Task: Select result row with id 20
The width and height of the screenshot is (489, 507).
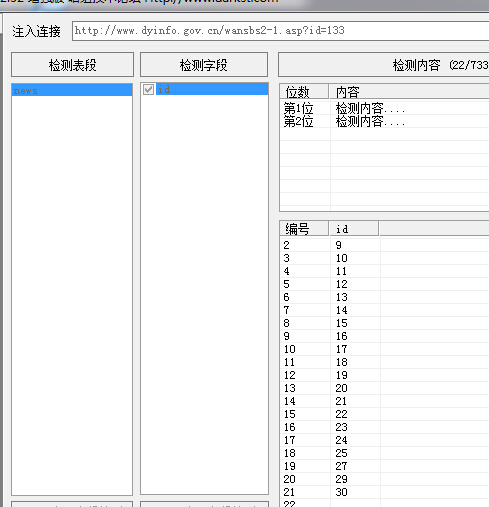Action: pyautogui.click(x=385, y=388)
